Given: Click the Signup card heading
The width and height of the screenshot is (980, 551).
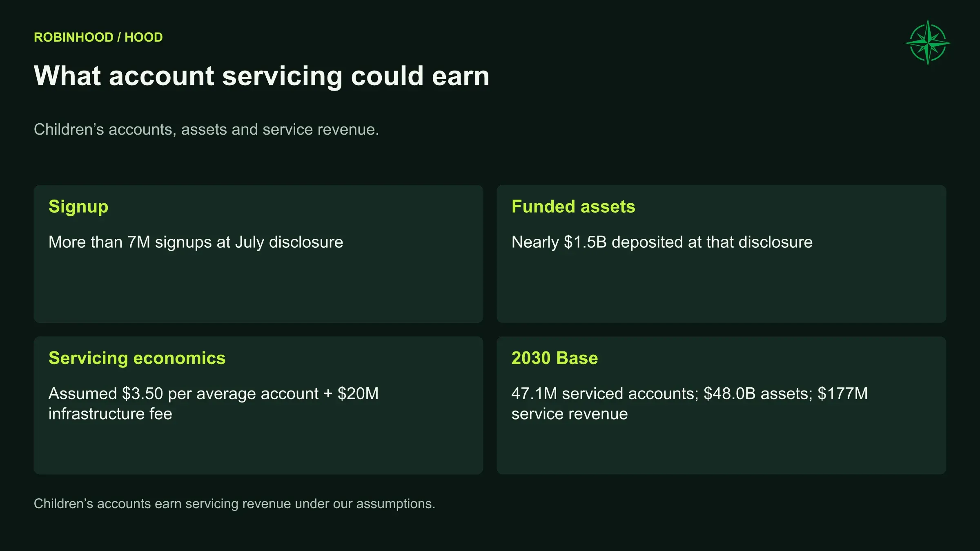Looking at the screenshot, I should click(x=78, y=207).
